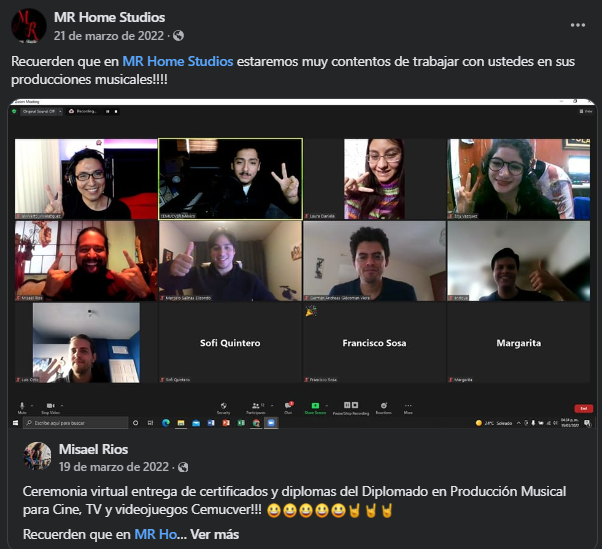
Task: Click the Misael Rios profile picture
Action: click(x=38, y=456)
